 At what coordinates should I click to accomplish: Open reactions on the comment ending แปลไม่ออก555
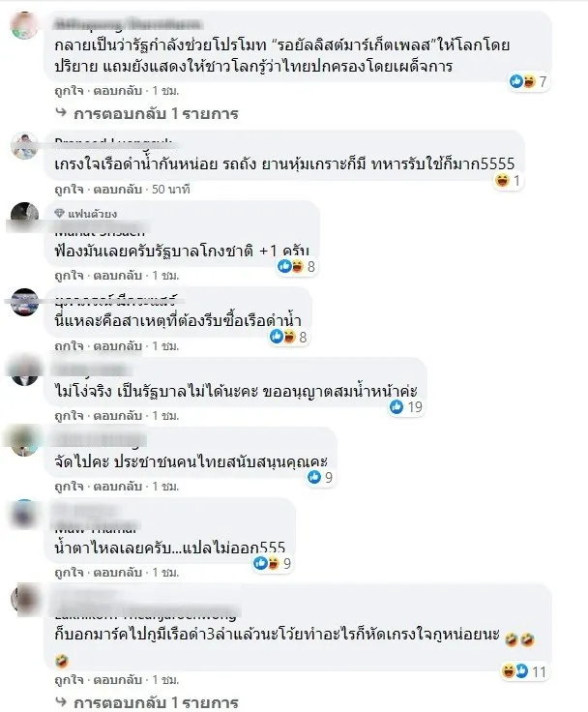(x=272, y=564)
